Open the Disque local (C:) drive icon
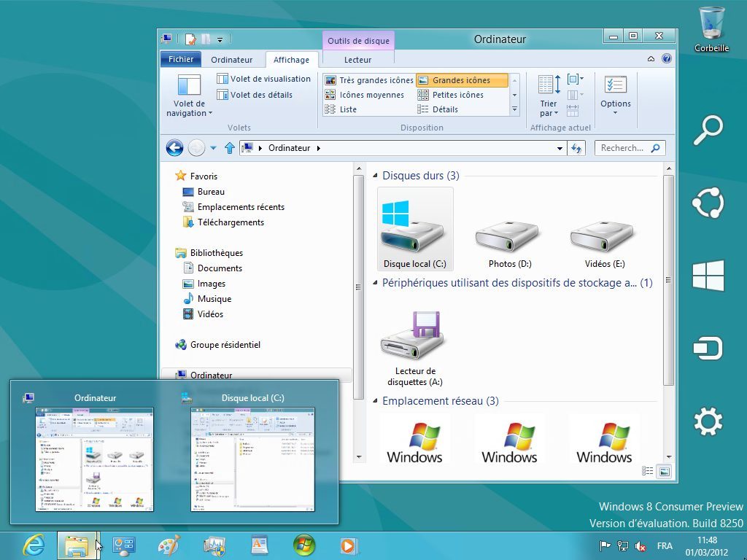 click(414, 229)
